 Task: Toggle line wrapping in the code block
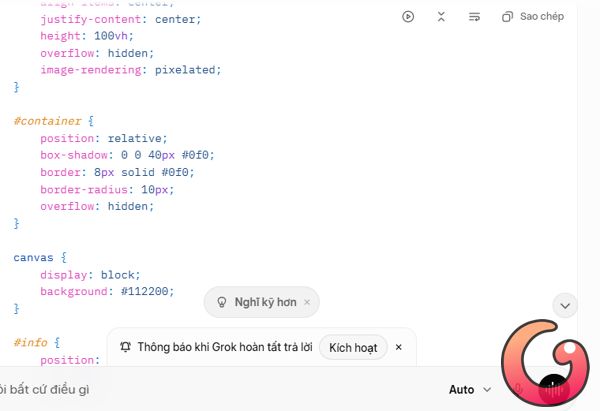[474, 17]
